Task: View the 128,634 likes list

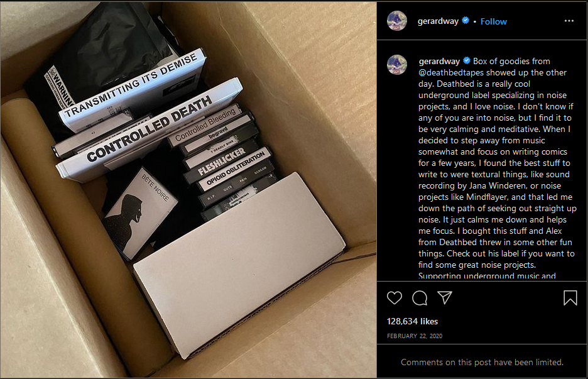Action: pos(412,321)
